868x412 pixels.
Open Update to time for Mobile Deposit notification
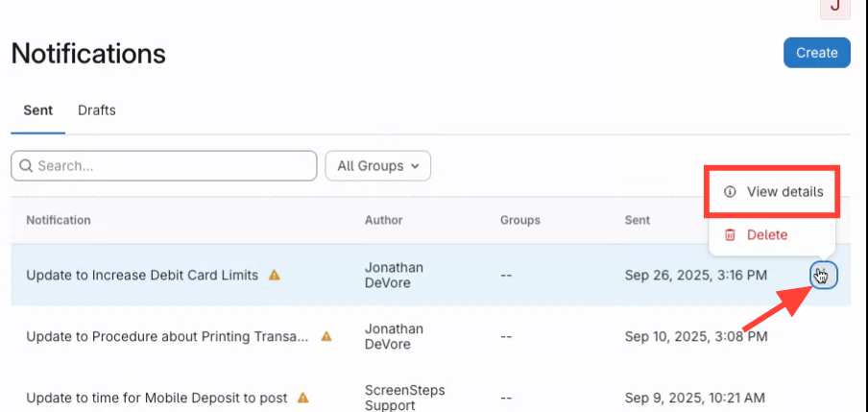tap(157, 397)
